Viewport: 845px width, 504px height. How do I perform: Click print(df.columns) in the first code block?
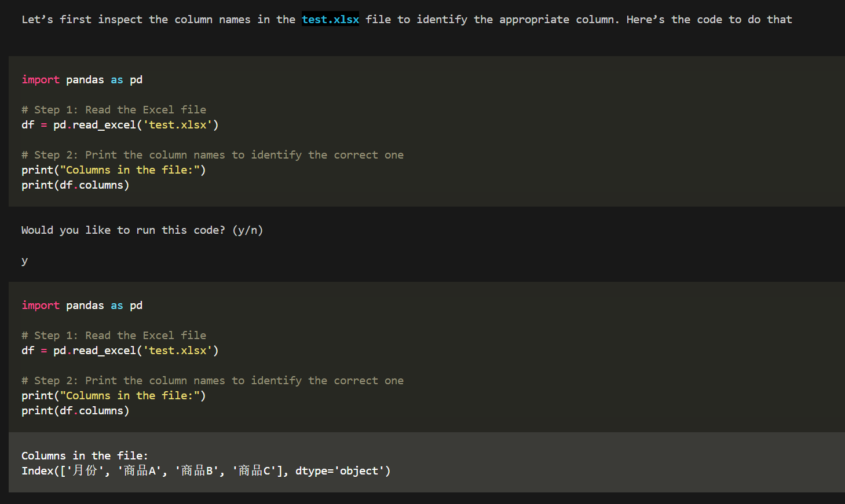coord(75,185)
